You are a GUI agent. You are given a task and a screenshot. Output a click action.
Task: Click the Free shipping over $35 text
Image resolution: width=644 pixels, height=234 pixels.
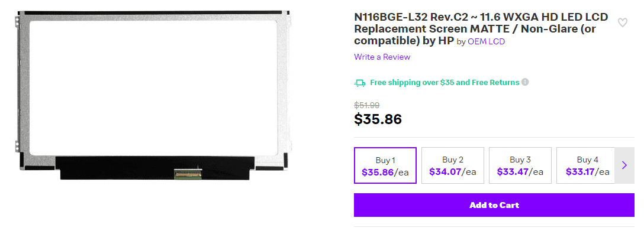411,82
